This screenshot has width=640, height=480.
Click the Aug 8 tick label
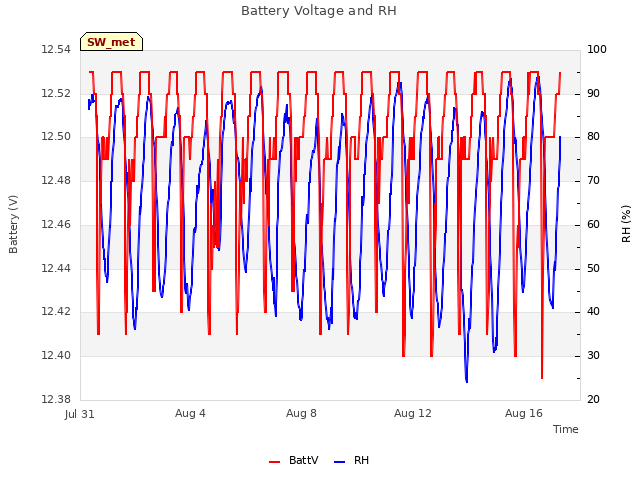point(301,413)
